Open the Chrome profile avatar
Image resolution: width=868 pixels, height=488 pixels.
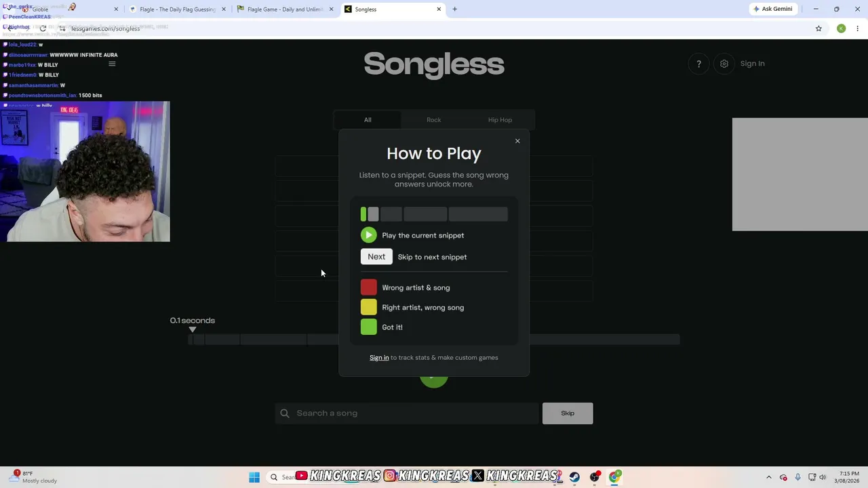[x=841, y=28]
